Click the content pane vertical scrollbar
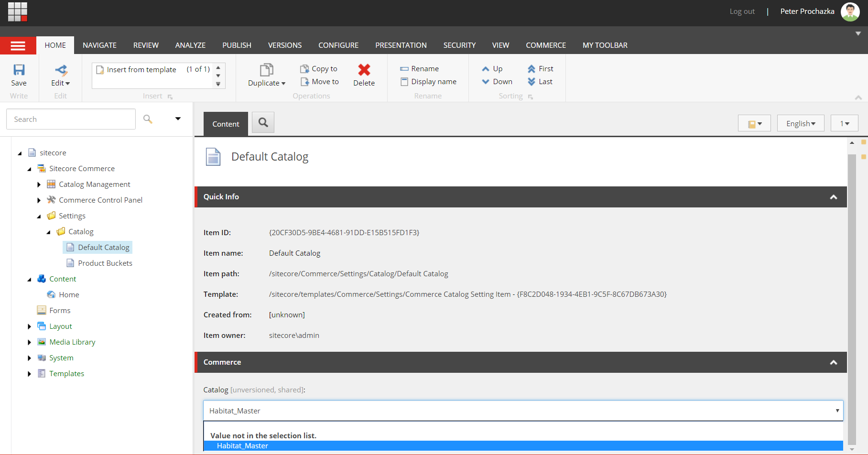Screen dimensions: 868x455 click(x=852, y=299)
